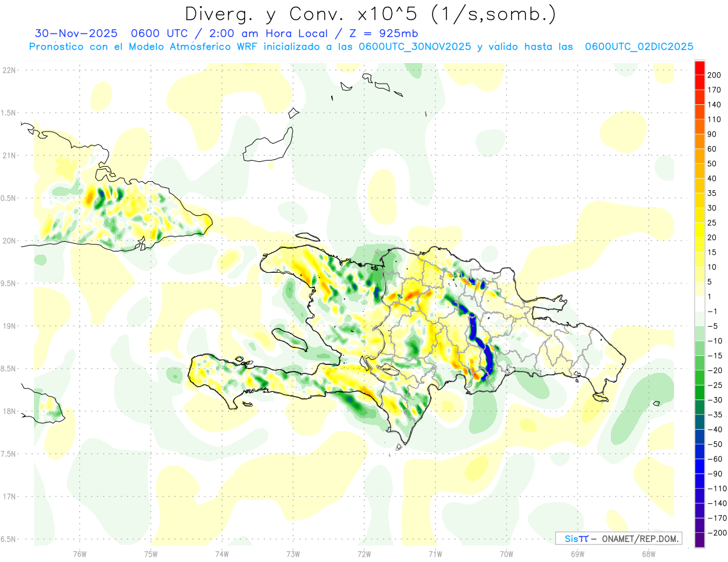Image resolution: width=728 pixels, height=562 pixels.
Task: Click the 'ONAMET/REP.DOM.' credit box
Action: click(x=618, y=538)
